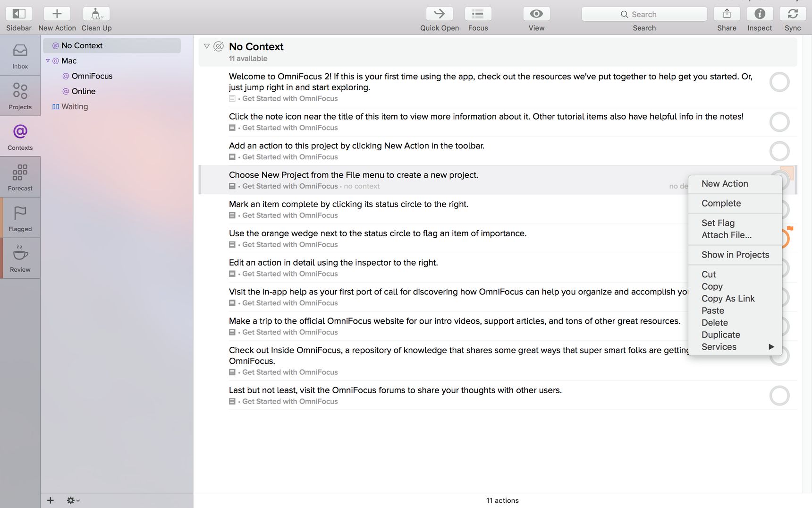Open the Inspect info panel
The width and height of the screenshot is (812, 508).
tap(760, 14)
